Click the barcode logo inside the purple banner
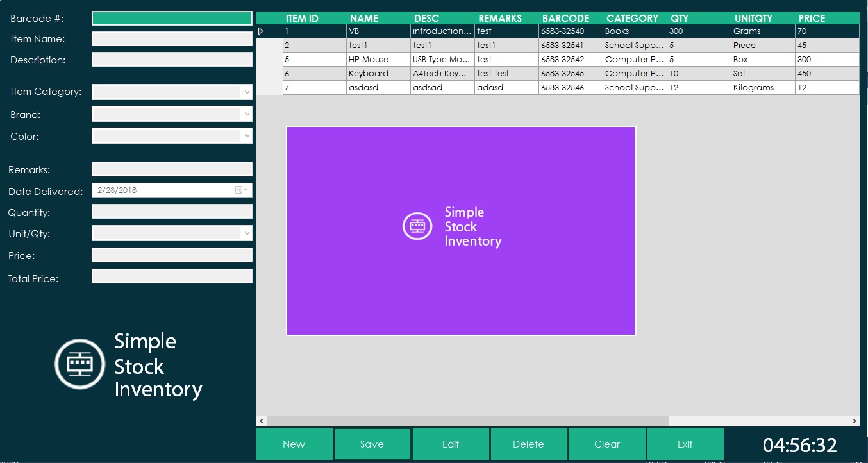This screenshot has height=463, width=868. [417, 226]
